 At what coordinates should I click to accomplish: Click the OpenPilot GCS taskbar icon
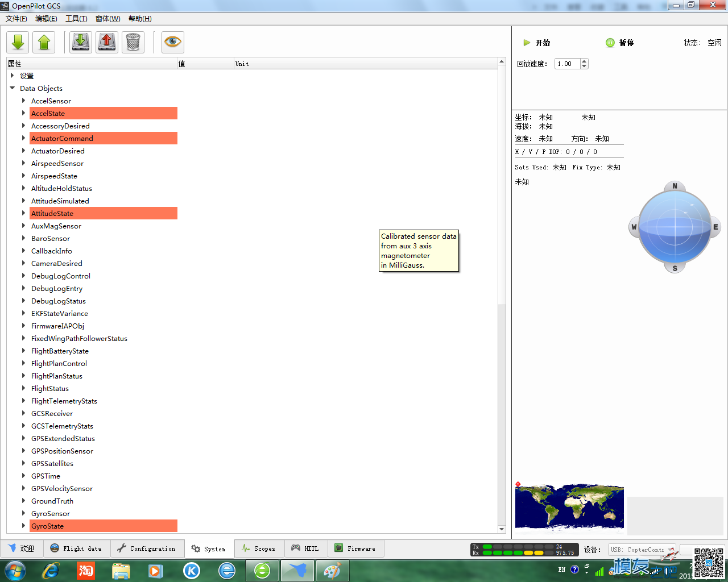tap(297, 570)
